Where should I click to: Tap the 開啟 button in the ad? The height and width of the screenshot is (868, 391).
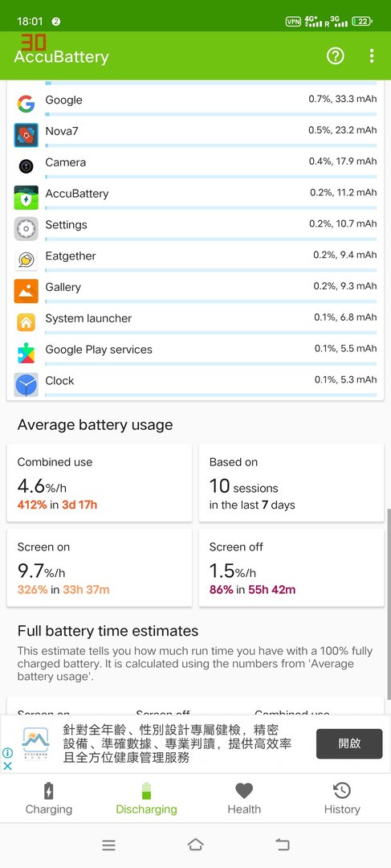(349, 743)
